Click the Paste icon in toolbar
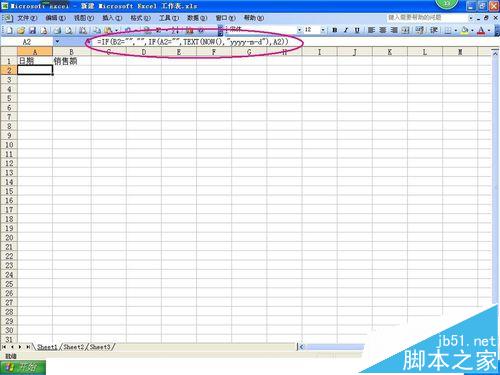 pyautogui.click(x=108, y=31)
